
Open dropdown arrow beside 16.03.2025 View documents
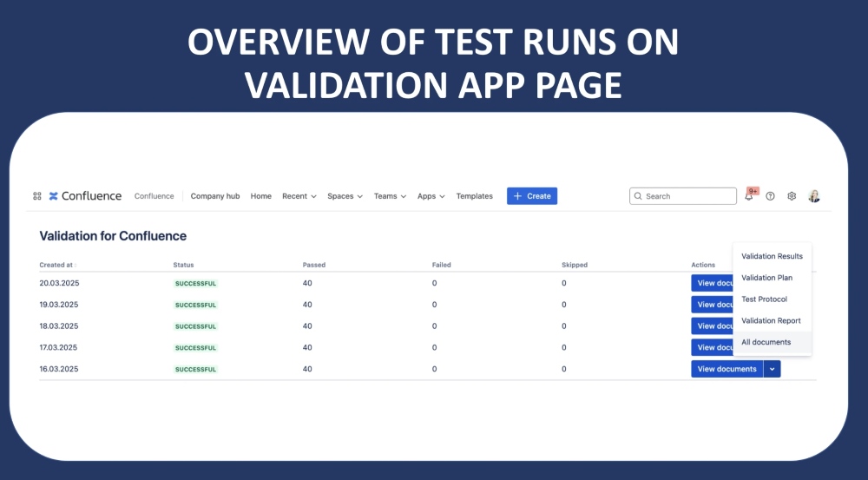pos(772,369)
